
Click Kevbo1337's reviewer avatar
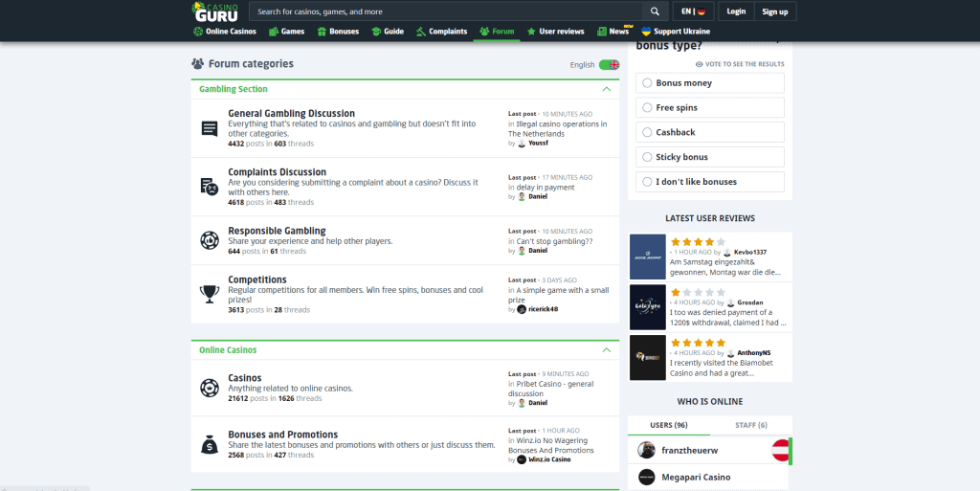(x=727, y=253)
